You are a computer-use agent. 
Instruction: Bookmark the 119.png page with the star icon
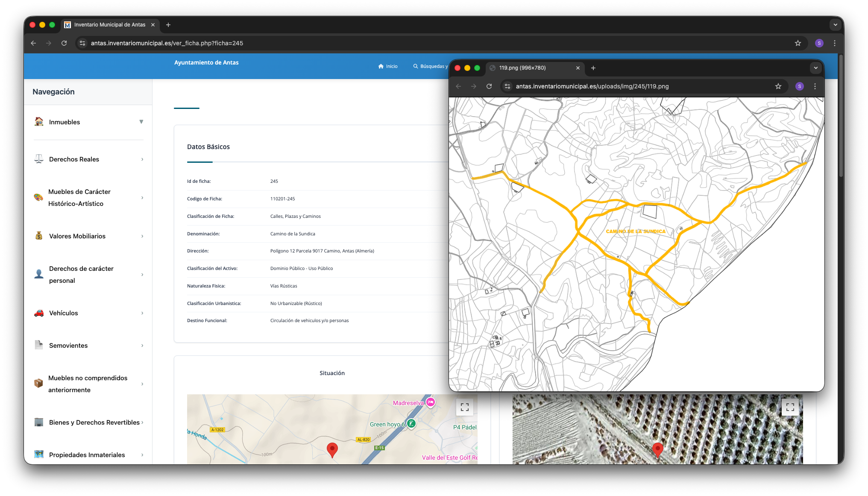[778, 86]
